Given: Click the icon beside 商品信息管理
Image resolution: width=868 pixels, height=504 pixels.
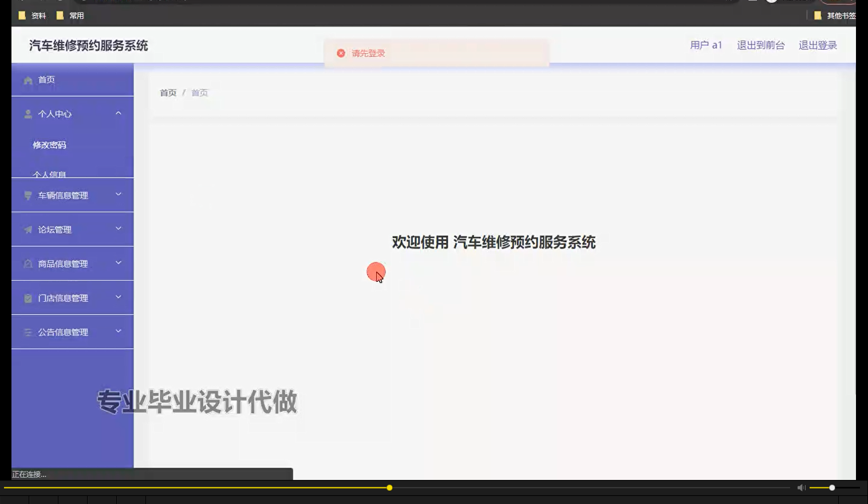Looking at the screenshot, I should pos(28,263).
